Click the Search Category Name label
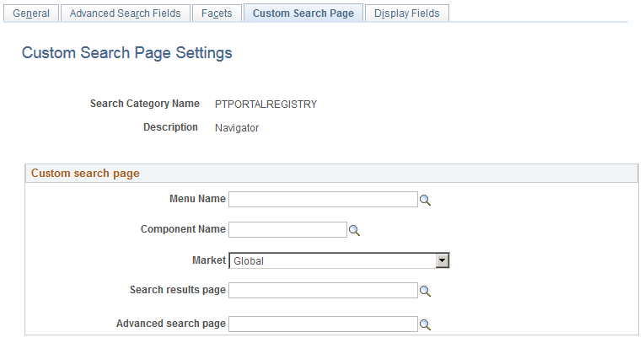This screenshot has width=644, height=343. [x=144, y=104]
